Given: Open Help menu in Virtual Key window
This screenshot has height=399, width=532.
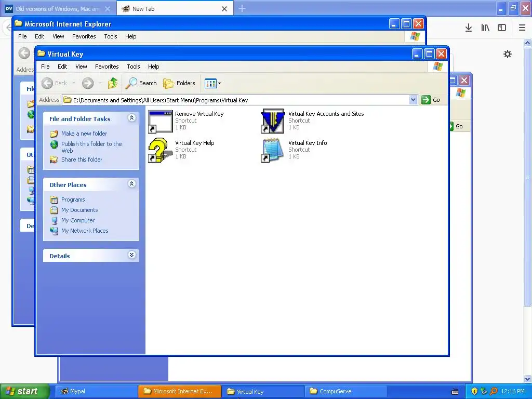Looking at the screenshot, I should click(x=153, y=66).
